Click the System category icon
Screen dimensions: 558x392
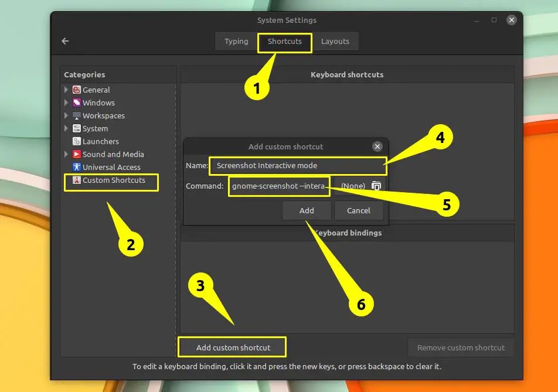pos(77,128)
